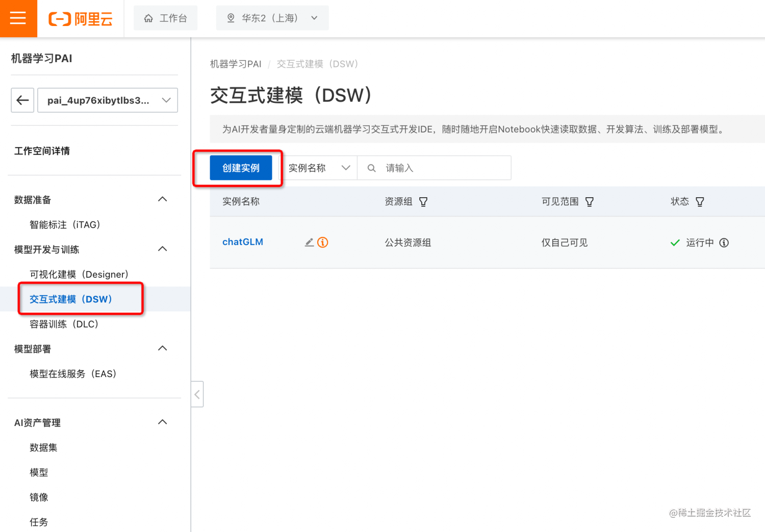
Task: Open the 华东2（上海）region selector
Action: (x=272, y=18)
